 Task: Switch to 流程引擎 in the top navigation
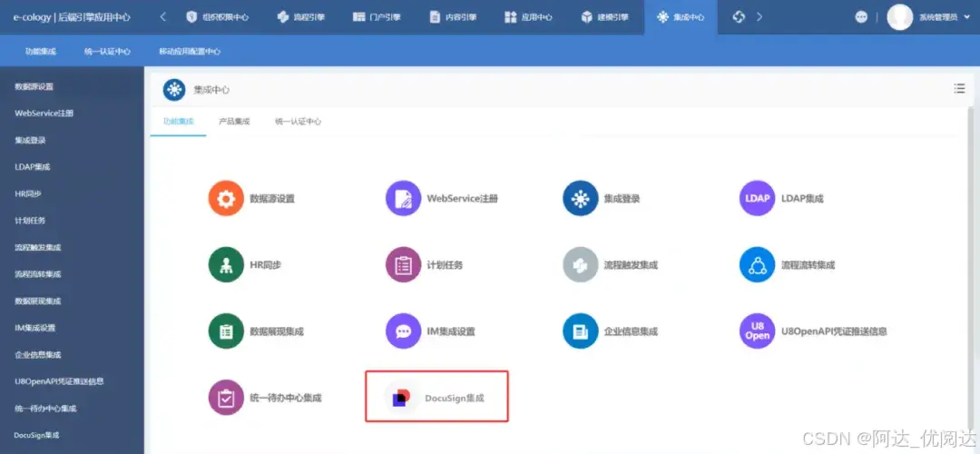click(300, 17)
